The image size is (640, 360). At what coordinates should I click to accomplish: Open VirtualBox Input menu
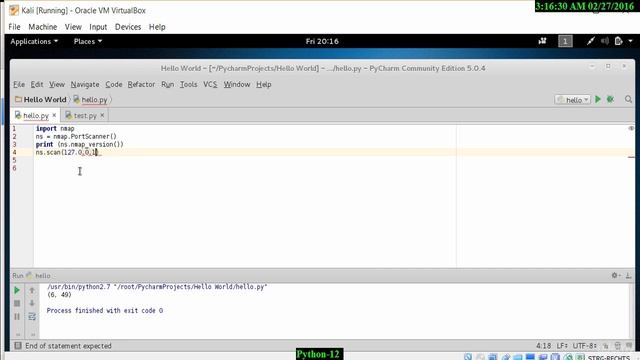(98, 27)
